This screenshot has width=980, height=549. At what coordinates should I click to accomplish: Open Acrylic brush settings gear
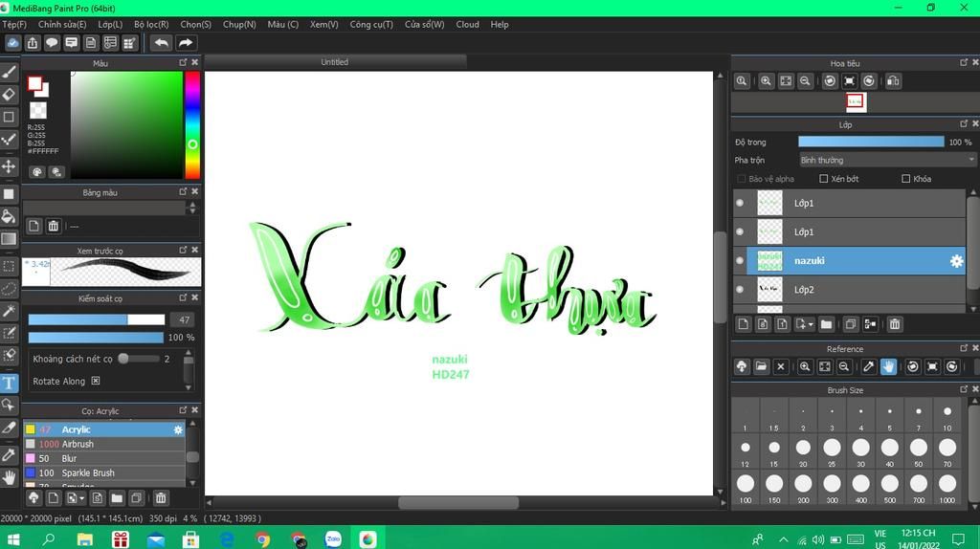[178, 429]
